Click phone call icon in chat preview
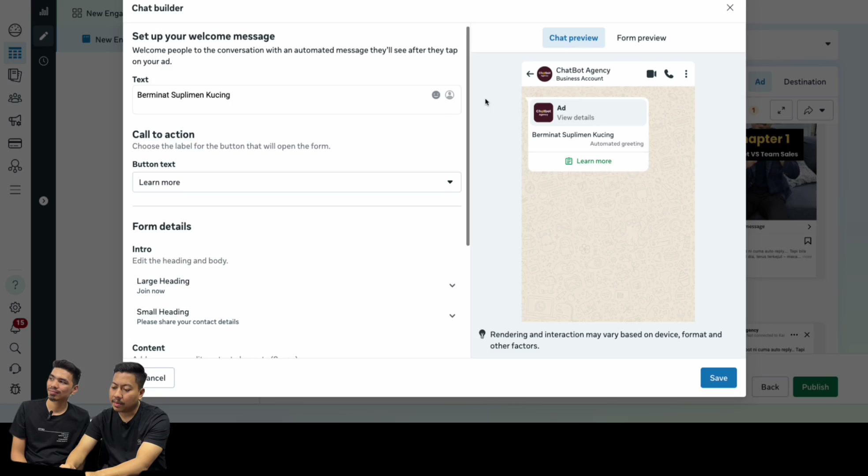 click(x=669, y=74)
